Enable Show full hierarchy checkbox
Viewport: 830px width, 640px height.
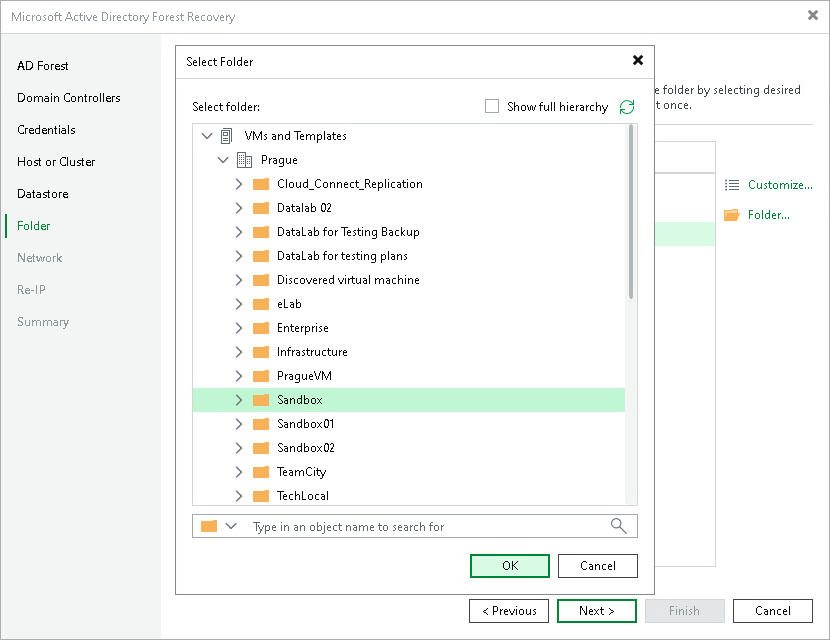click(x=492, y=106)
